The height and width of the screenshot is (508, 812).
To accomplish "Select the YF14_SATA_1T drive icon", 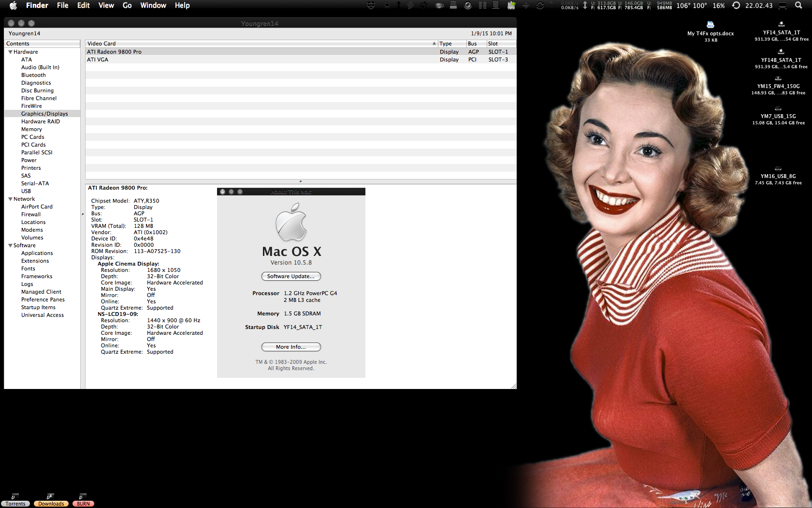I will coord(781,24).
